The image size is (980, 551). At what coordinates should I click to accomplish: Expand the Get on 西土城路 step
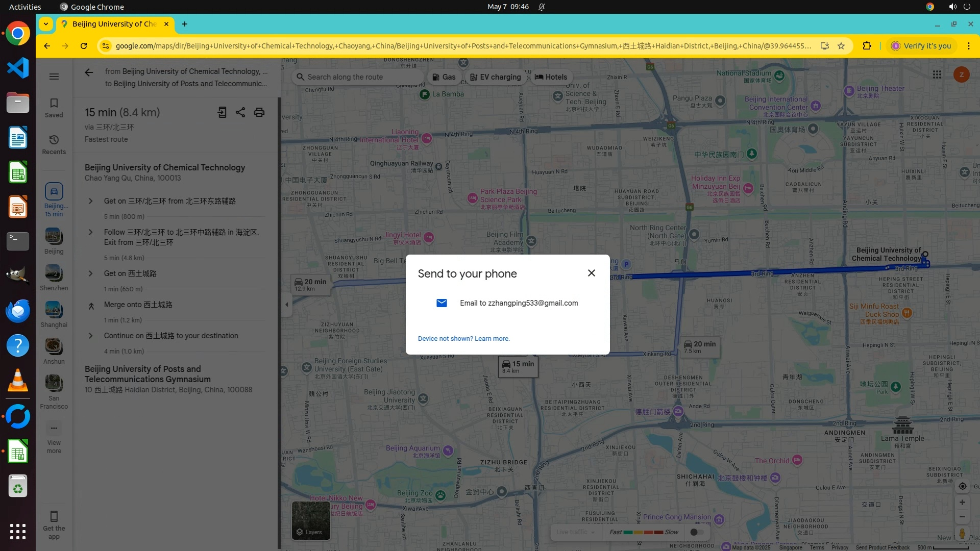pyautogui.click(x=91, y=273)
